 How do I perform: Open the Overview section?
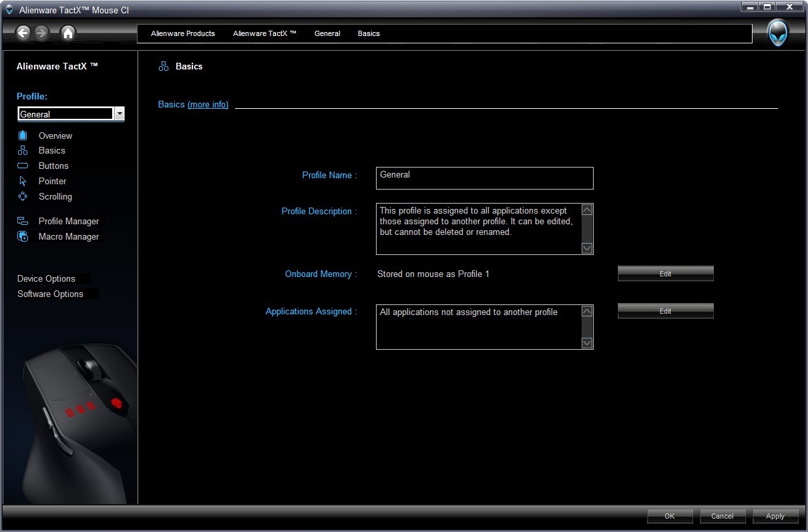pyautogui.click(x=55, y=136)
